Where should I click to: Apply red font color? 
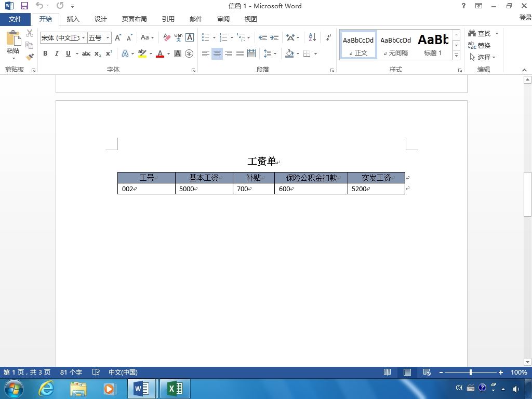(x=160, y=54)
